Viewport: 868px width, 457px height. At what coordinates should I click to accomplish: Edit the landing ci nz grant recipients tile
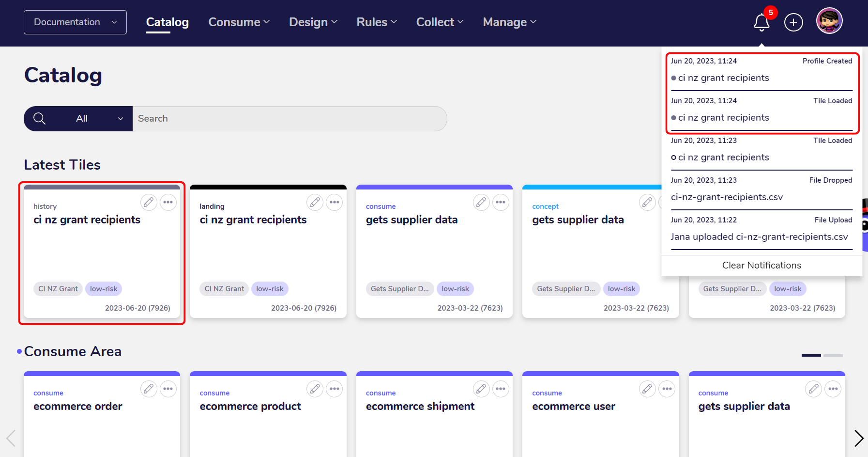(x=315, y=202)
